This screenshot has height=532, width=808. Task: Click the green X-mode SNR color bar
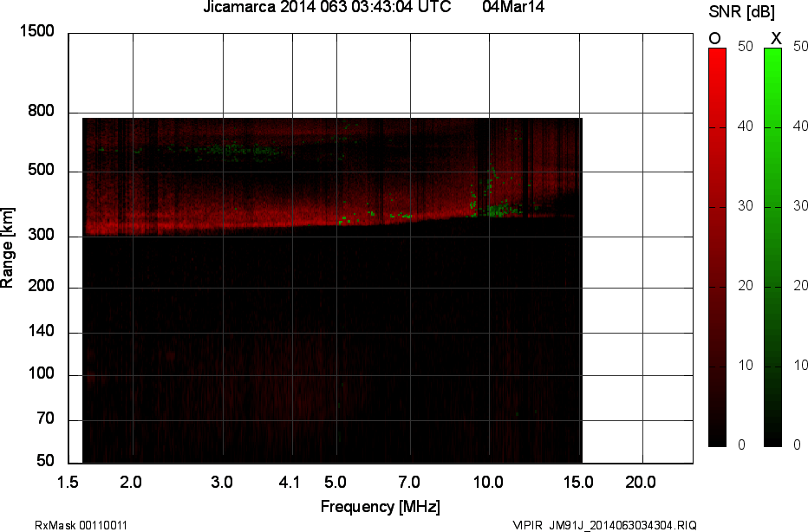point(772,247)
